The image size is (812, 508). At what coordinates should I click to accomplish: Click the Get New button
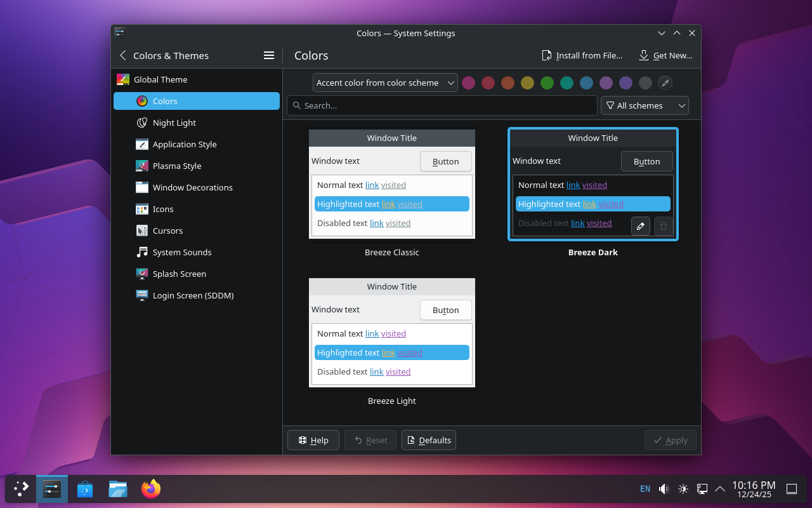pyautogui.click(x=665, y=55)
